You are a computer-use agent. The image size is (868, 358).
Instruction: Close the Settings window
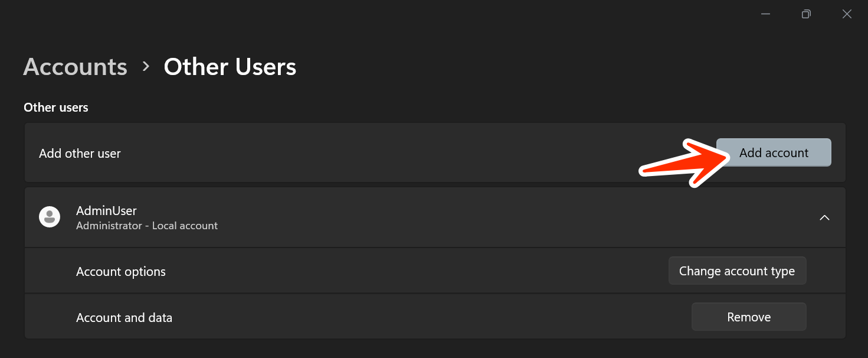click(x=847, y=14)
